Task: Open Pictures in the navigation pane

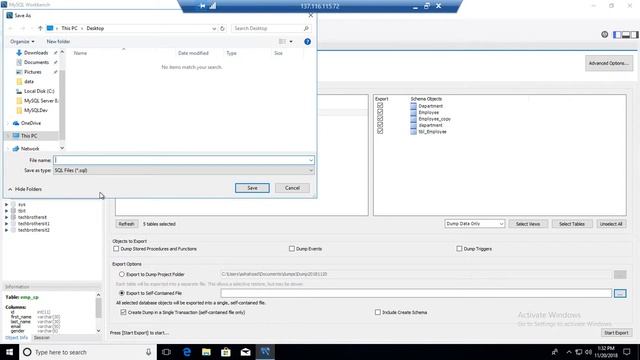Action: tap(33, 72)
